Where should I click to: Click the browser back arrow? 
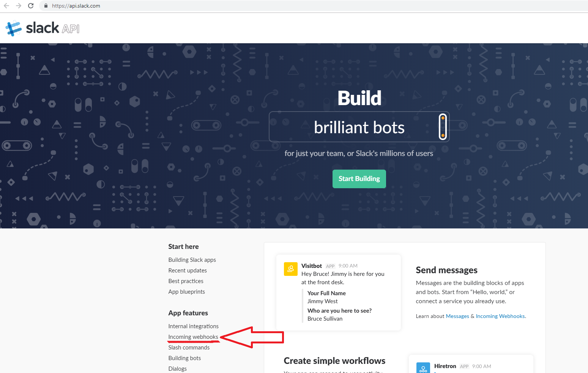(x=6, y=6)
